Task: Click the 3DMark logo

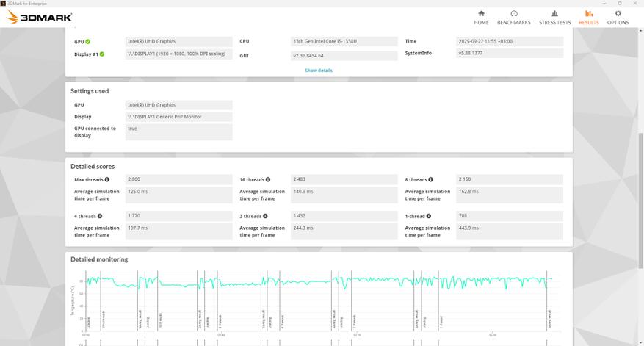Action: pos(40,17)
